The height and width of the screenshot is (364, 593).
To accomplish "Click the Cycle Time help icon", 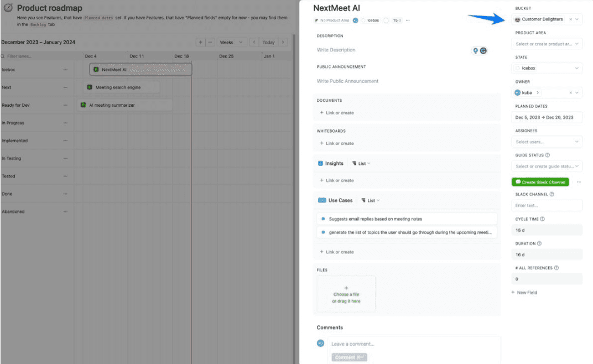I will 542,219.
